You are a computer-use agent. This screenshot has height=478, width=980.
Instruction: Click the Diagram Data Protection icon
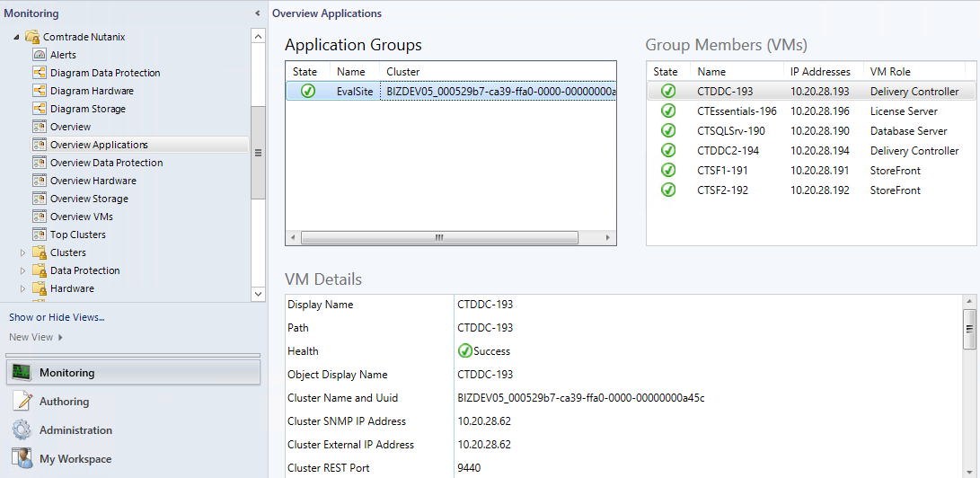(40, 73)
